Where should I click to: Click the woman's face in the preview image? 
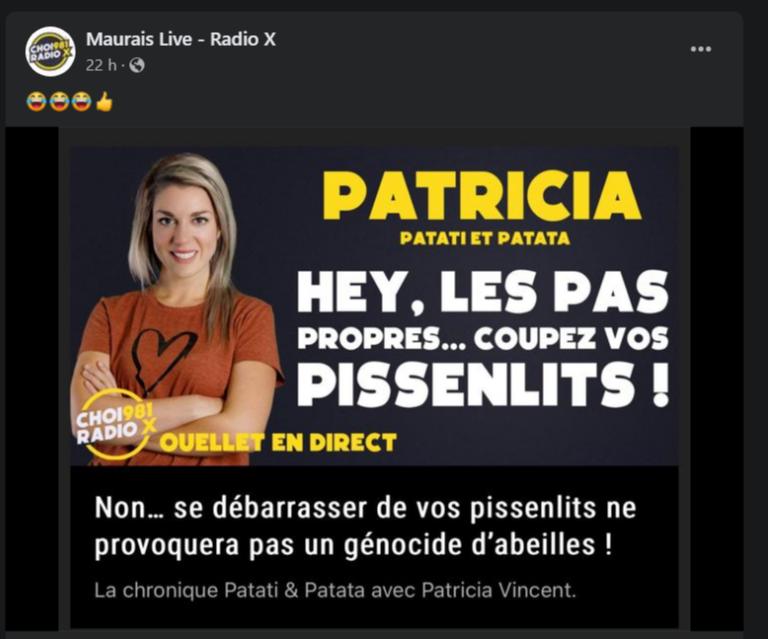coord(185,233)
